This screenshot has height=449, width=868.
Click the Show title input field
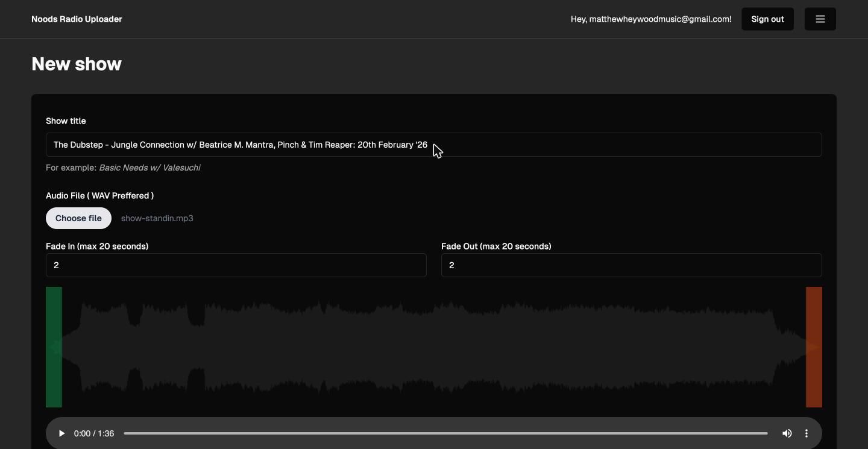(434, 145)
